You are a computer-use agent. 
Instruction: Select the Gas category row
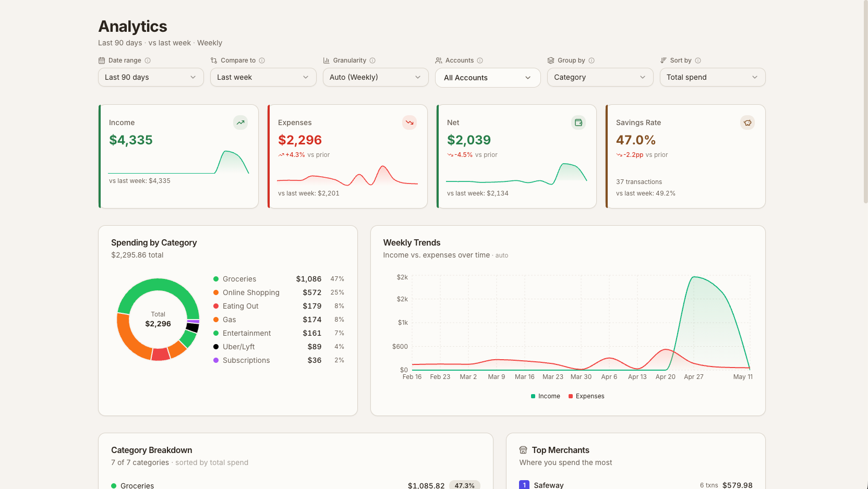279,320
